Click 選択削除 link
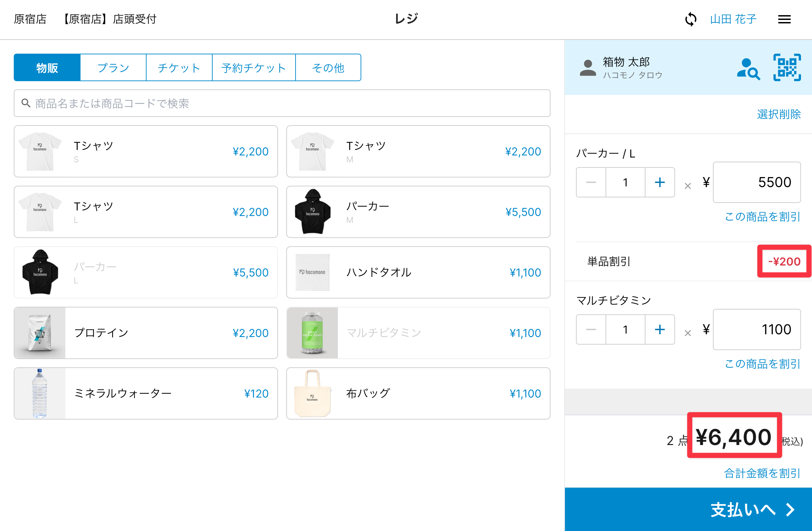This screenshot has width=812, height=531. (x=779, y=114)
